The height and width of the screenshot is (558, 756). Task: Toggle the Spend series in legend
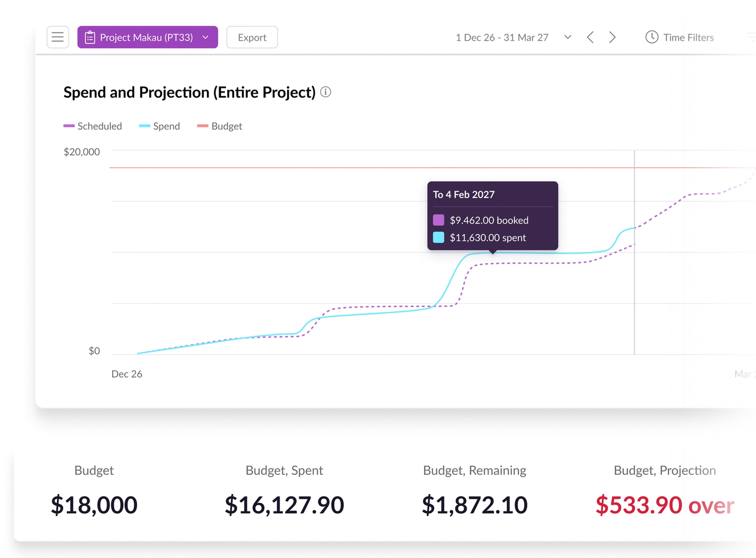pos(160,126)
